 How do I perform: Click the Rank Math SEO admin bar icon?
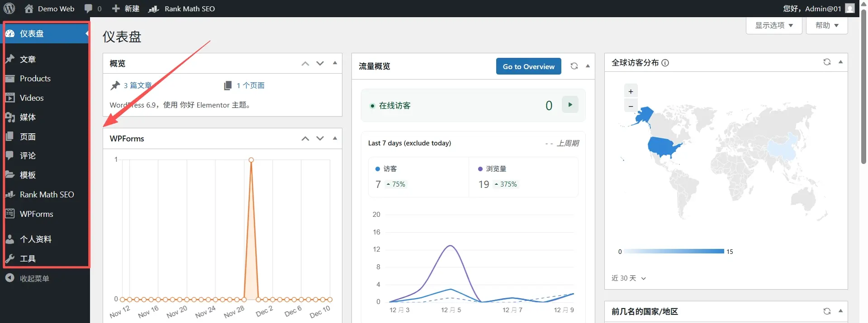coord(154,9)
